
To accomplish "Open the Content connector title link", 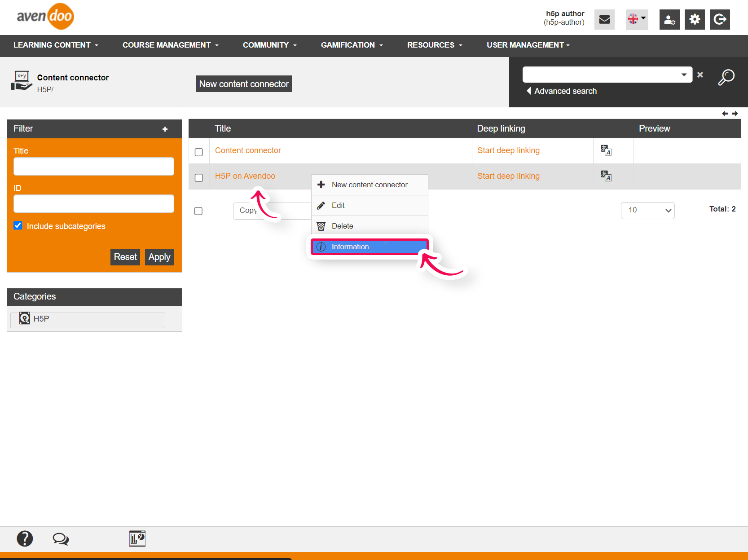I will (x=248, y=150).
